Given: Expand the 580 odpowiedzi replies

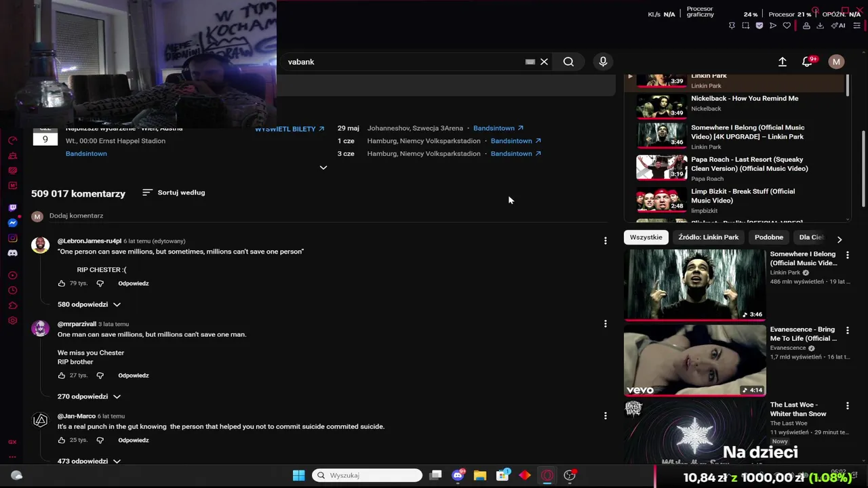Looking at the screenshot, I should 90,304.
